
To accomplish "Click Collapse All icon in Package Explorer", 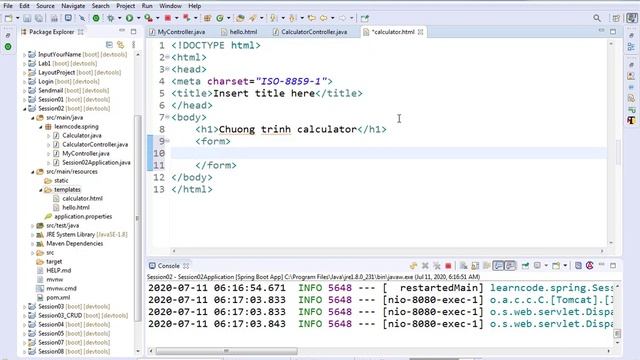I will click(x=109, y=44).
